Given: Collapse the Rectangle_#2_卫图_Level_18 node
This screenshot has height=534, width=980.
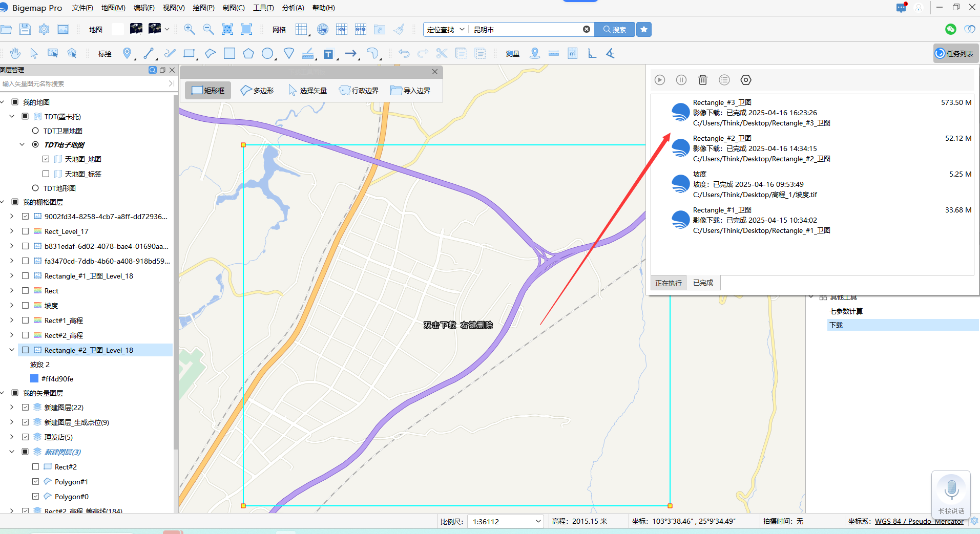Looking at the screenshot, I should click(12, 350).
